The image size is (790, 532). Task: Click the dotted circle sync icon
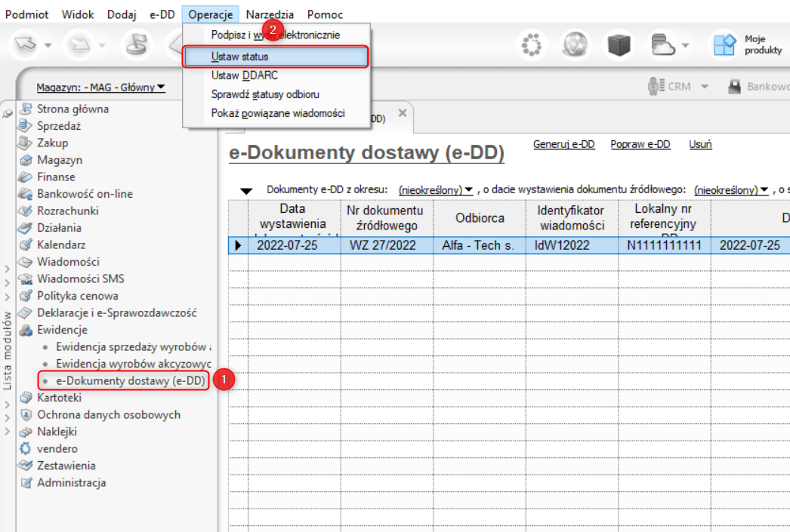[531, 45]
